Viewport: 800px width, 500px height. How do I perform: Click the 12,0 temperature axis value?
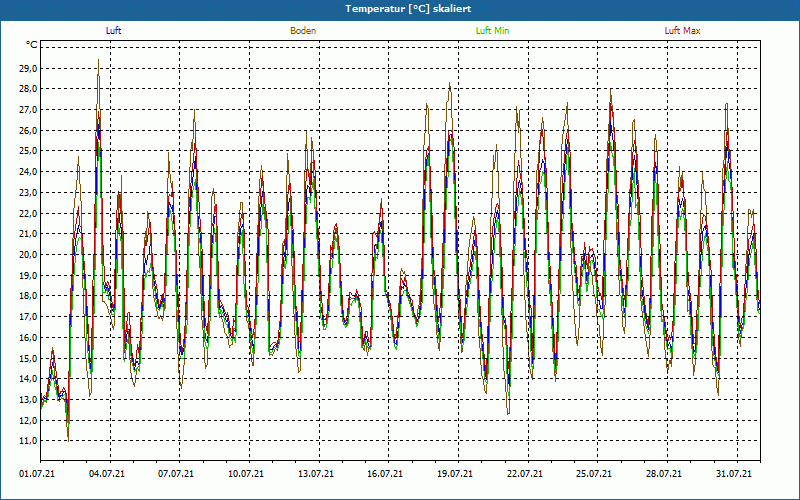coord(28,420)
